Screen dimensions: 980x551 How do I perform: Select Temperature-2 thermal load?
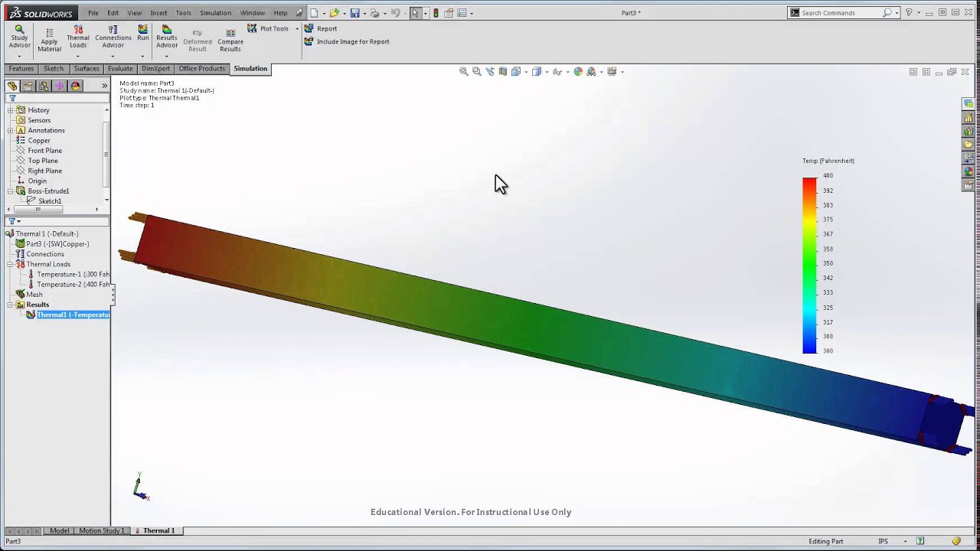click(x=68, y=284)
